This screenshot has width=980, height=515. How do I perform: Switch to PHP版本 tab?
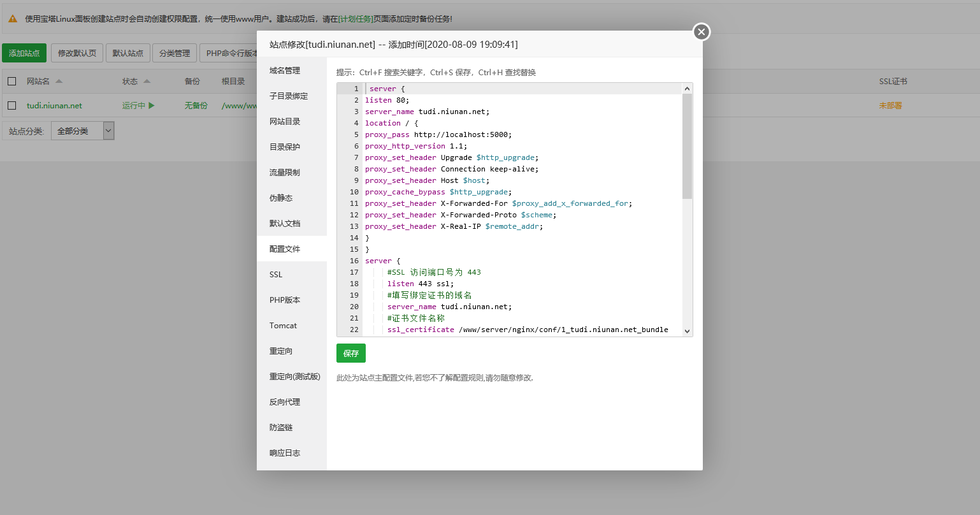click(x=292, y=300)
